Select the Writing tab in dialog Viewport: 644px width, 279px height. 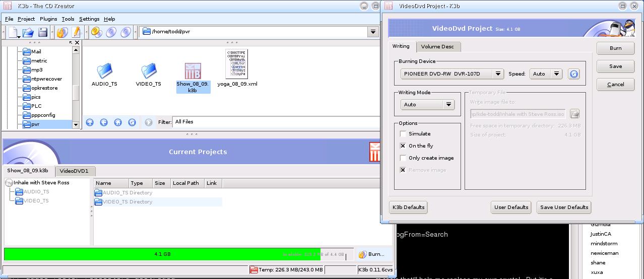(x=402, y=46)
